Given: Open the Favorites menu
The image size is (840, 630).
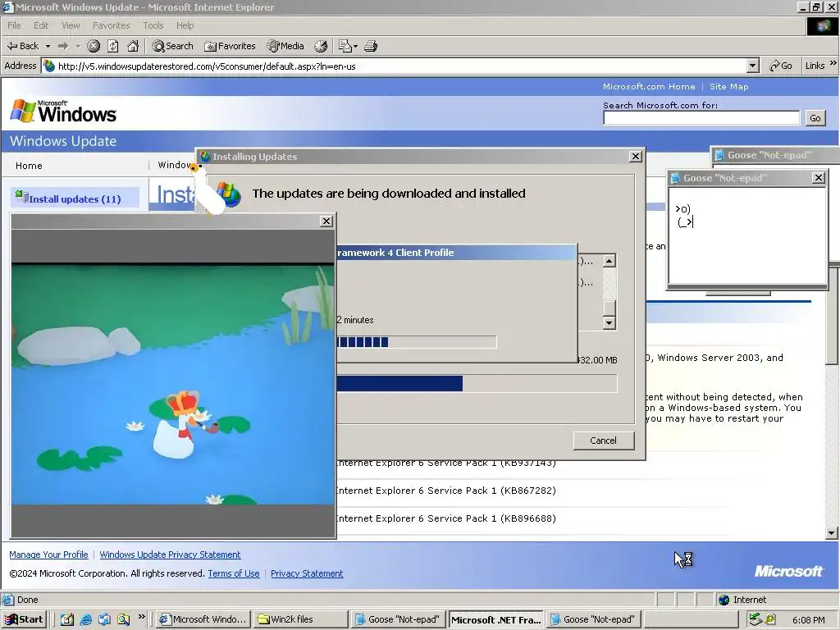Looking at the screenshot, I should 111,25.
